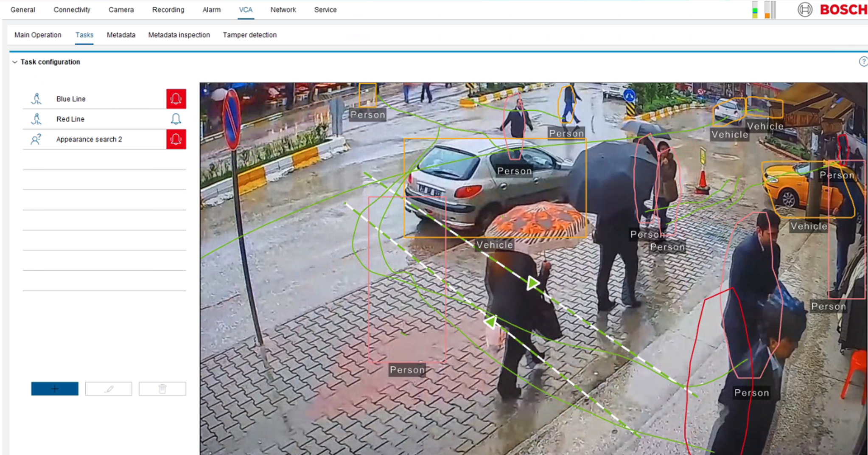
Task: Click the Bosch logo emblem
Action: pyautogui.click(x=804, y=10)
